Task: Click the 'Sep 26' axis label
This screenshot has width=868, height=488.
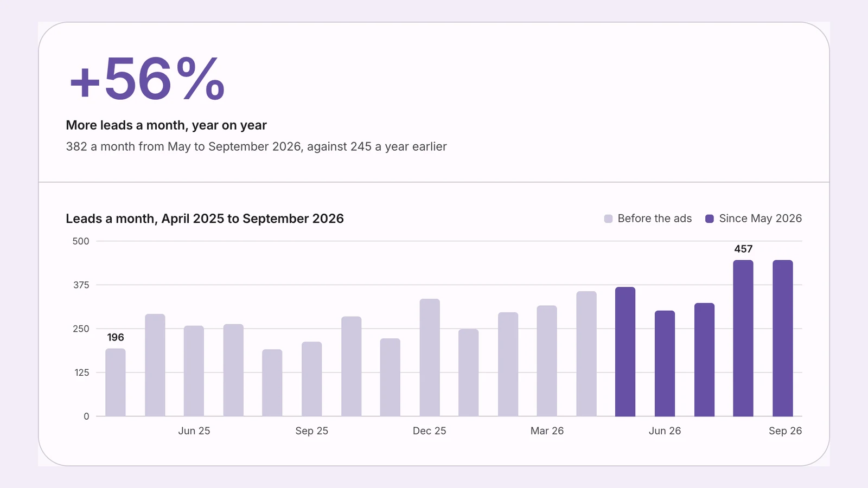Action: [785, 431]
